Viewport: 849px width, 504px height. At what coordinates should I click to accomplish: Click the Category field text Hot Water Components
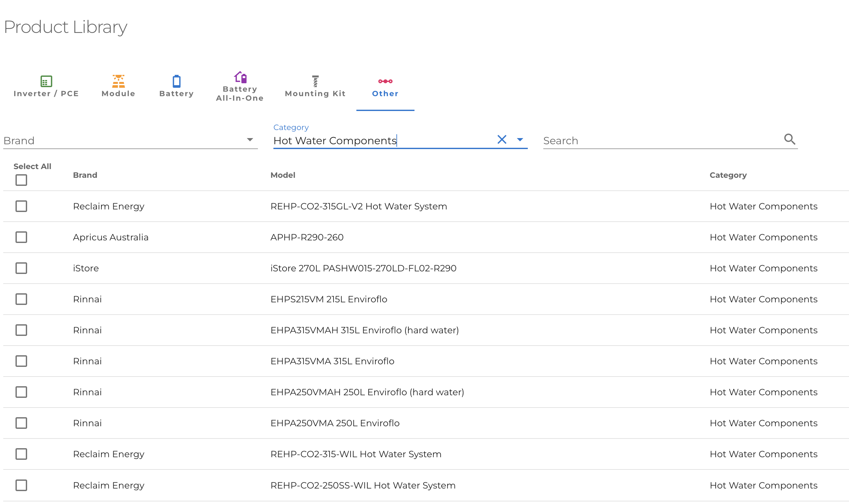(335, 141)
